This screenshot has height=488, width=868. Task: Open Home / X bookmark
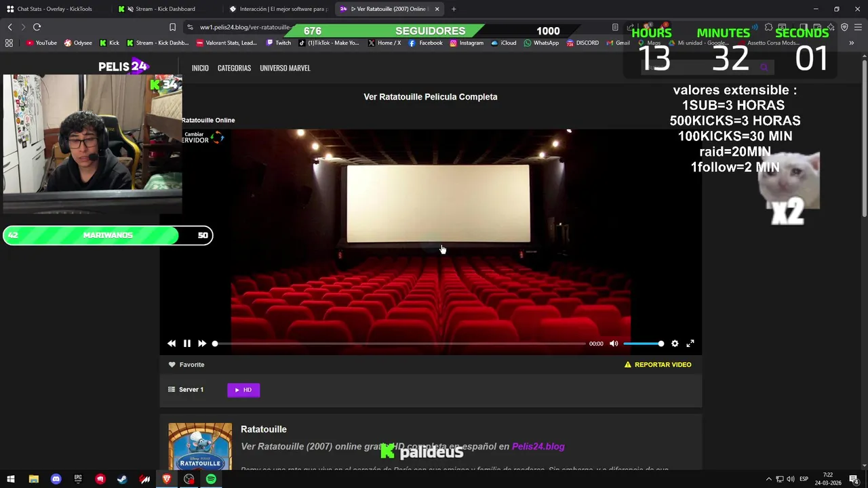coord(384,43)
